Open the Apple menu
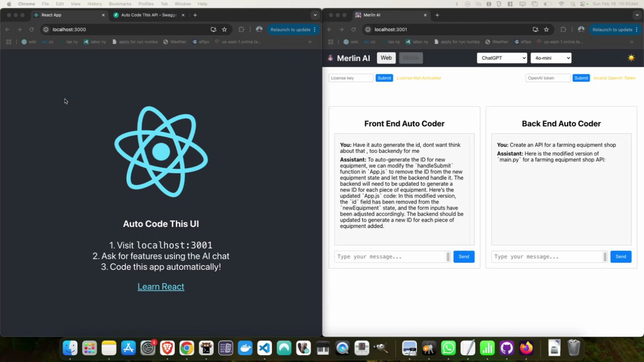644x362 pixels. click(x=9, y=4)
